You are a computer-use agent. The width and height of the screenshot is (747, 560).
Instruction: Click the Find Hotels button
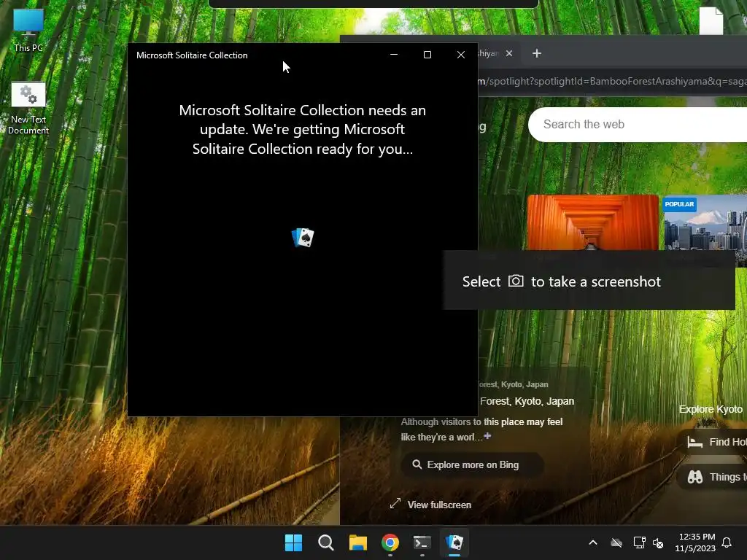click(712, 442)
